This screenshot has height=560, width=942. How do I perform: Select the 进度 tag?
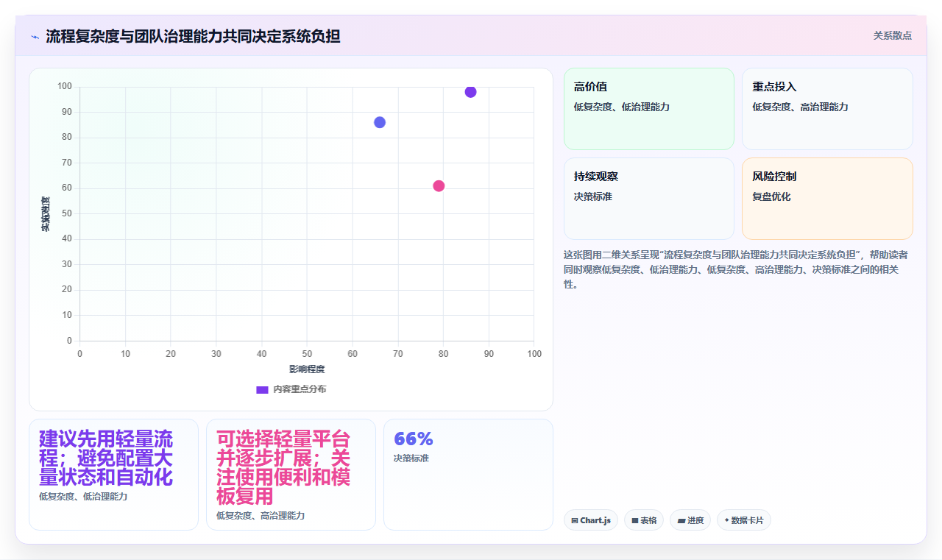point(690,520)
